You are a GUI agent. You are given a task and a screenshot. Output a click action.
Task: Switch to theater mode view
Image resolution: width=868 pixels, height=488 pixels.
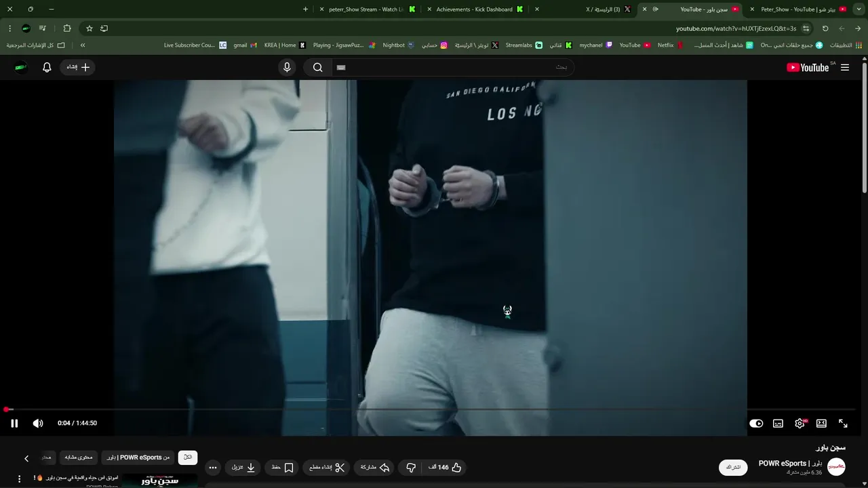[x=821, y=423]
